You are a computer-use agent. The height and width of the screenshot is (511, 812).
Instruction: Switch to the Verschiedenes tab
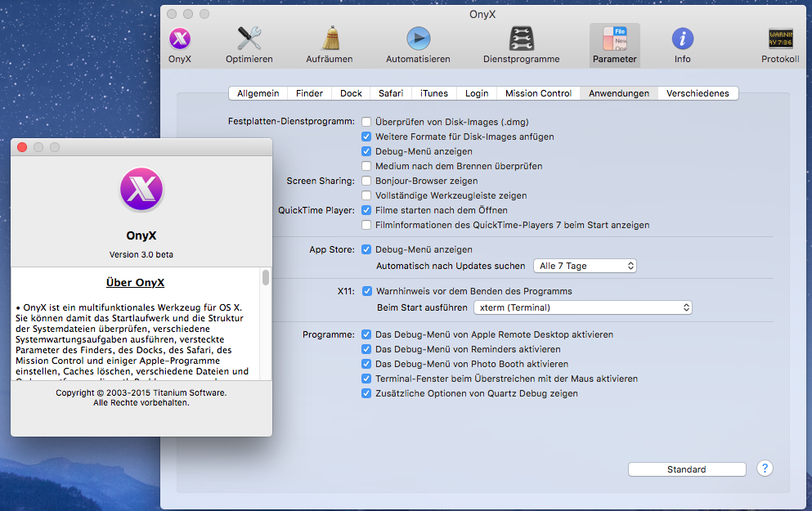click(x=698, y=93)
